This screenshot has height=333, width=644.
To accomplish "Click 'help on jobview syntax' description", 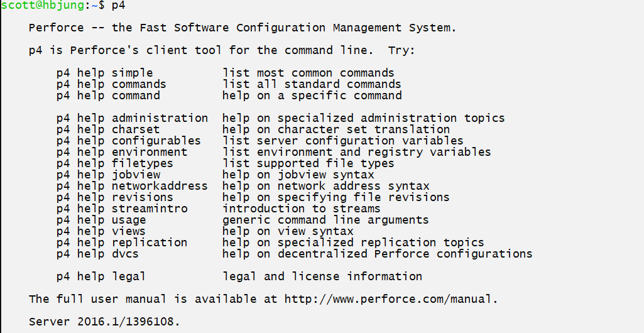I will 298,175.
